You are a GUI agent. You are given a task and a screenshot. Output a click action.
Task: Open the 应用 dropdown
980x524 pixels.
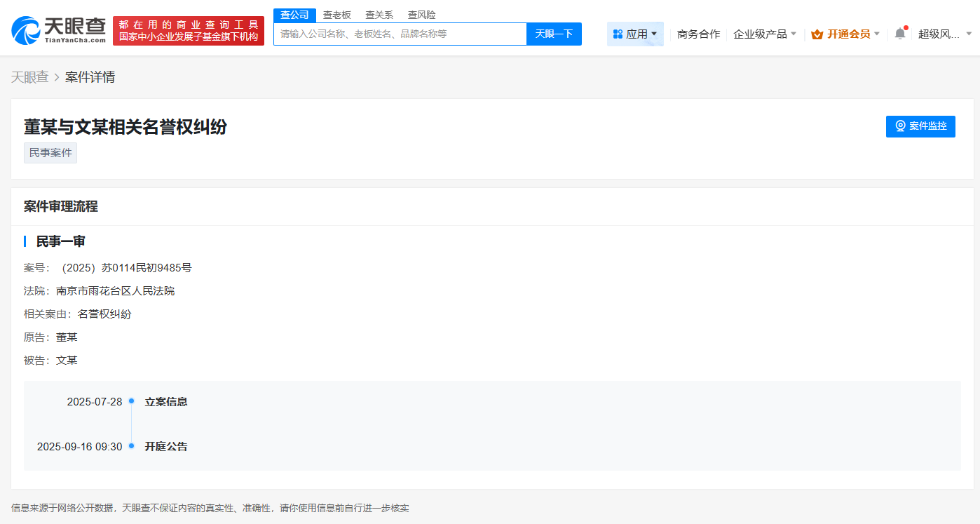click(x=635, y=33)
